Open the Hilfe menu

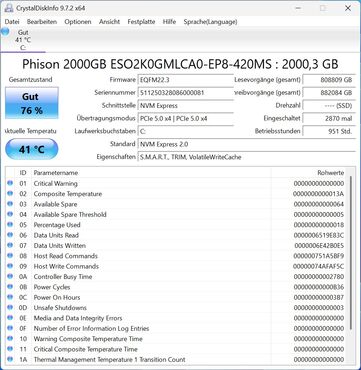coord(169,22)
